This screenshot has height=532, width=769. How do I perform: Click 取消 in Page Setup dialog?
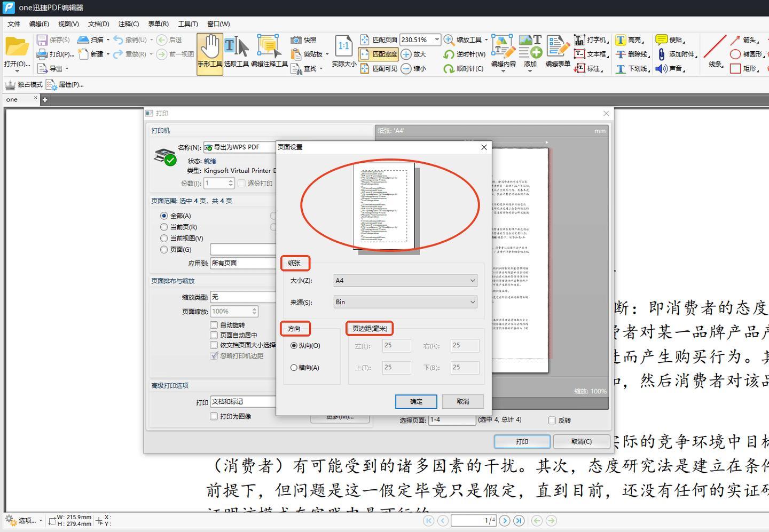[463, 401]
